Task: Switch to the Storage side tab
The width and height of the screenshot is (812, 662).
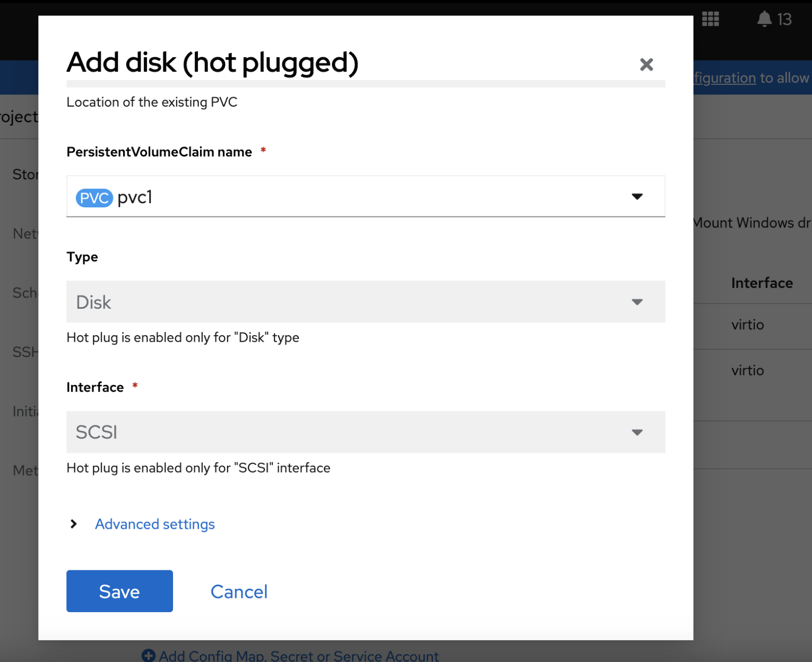Action: pyautogui.click(x=25, y=175)
